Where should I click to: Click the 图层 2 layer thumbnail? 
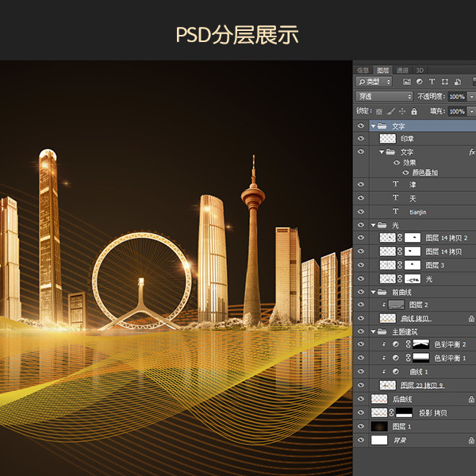point(396,305)
